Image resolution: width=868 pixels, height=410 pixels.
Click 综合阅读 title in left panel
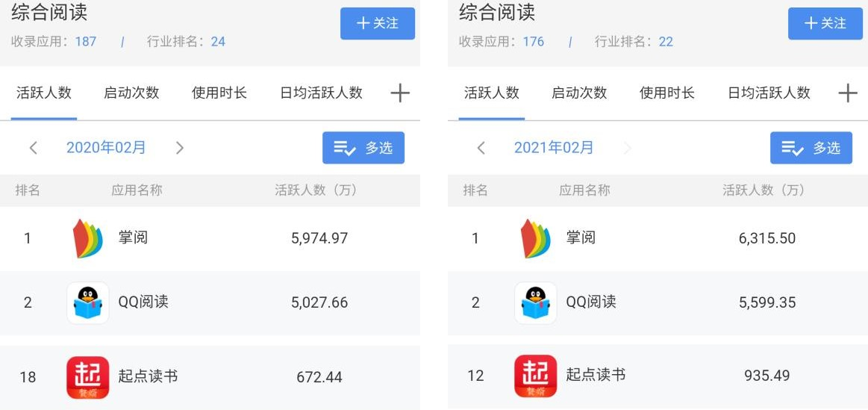coord(49,12)
